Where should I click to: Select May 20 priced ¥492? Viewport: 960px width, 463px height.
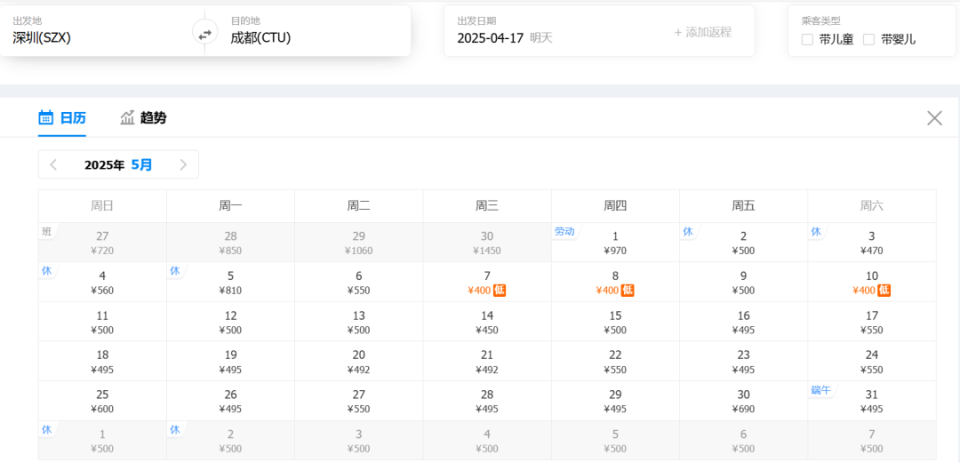[x=359, y=361]
